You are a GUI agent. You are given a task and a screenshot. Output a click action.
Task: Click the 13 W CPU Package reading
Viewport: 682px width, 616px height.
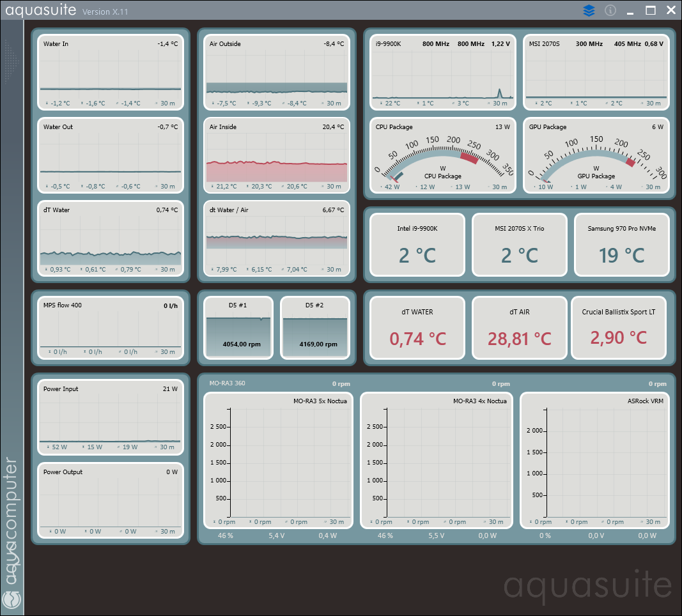pyautogui.click(x=502, y=127)
